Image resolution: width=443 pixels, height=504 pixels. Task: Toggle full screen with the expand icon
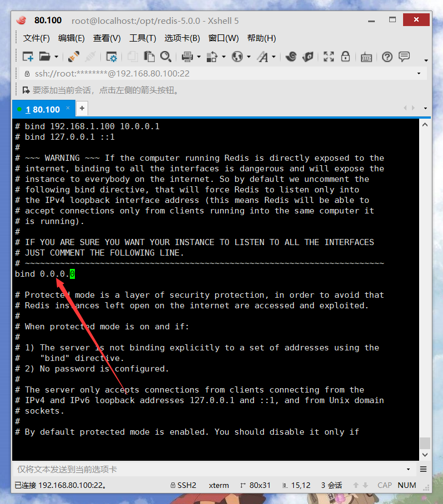(x=329, y=57)
